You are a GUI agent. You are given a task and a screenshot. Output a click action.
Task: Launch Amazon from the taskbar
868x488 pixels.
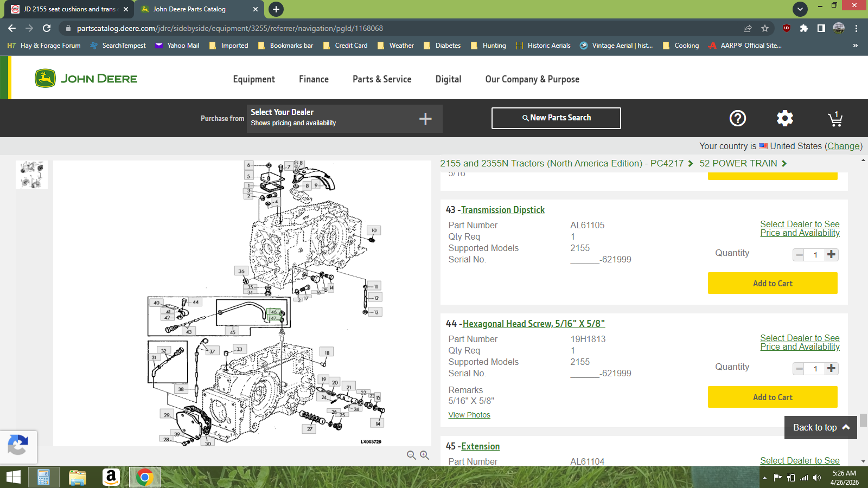(111, 477)
